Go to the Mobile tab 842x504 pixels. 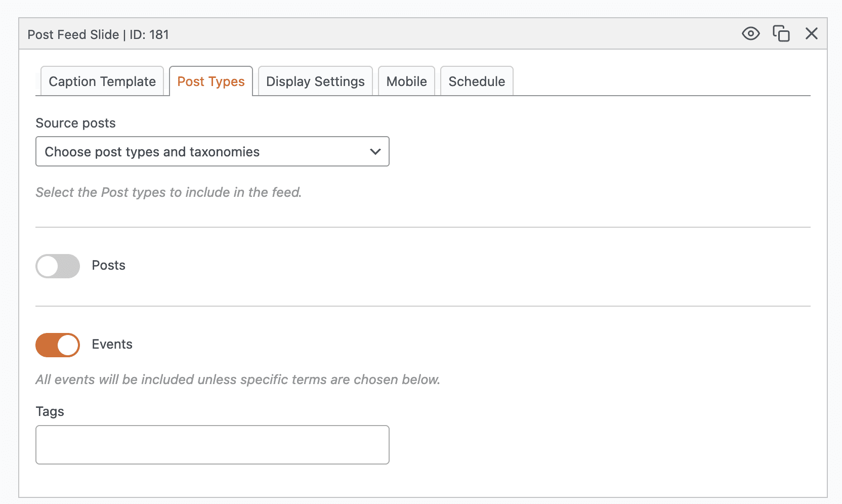pyautogui.click(x=406, y=81)
